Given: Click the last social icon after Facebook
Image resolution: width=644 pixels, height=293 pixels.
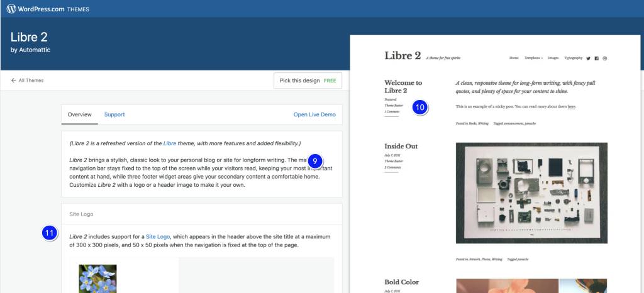Looking at the screenshot, I should 605,58.
